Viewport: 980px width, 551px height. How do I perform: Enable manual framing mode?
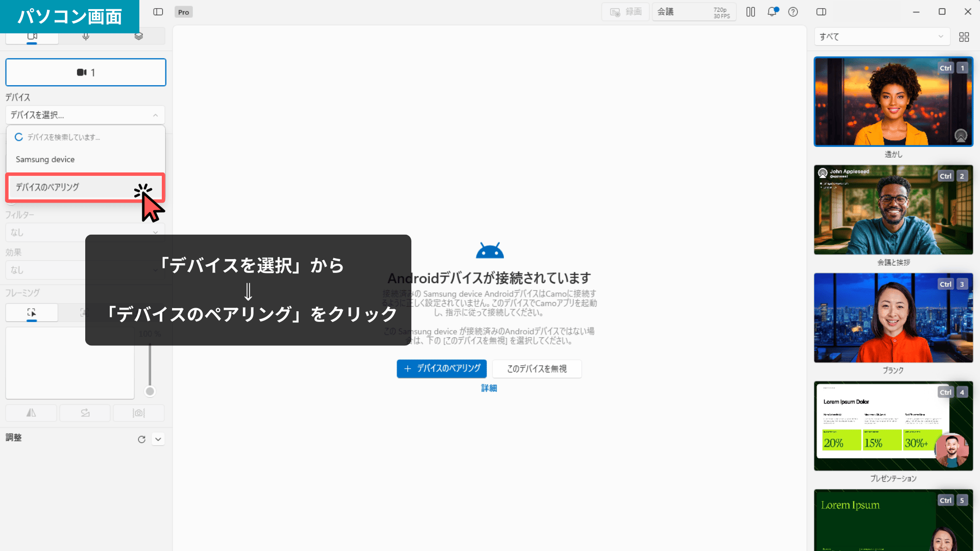point(32,312)
